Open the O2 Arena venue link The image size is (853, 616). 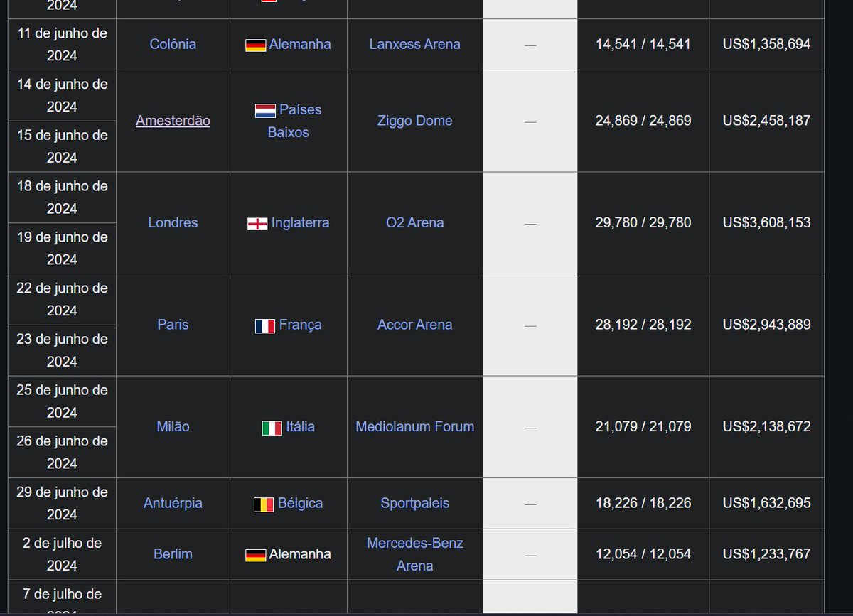point(415,222)
